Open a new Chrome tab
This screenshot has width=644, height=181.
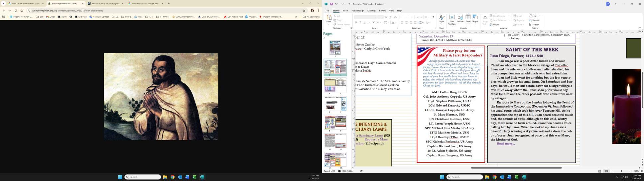tap(169, 3)
